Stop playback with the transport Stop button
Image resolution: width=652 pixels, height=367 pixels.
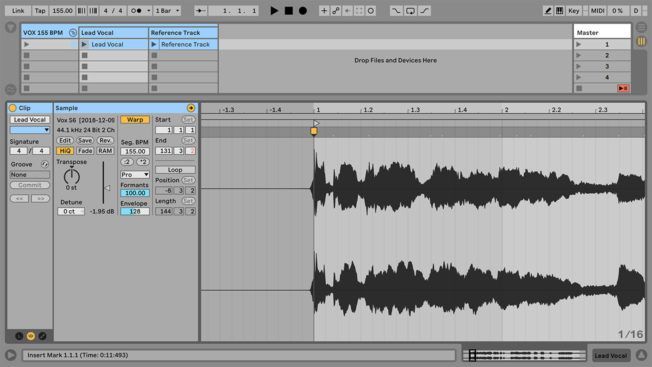pos(289,11)
